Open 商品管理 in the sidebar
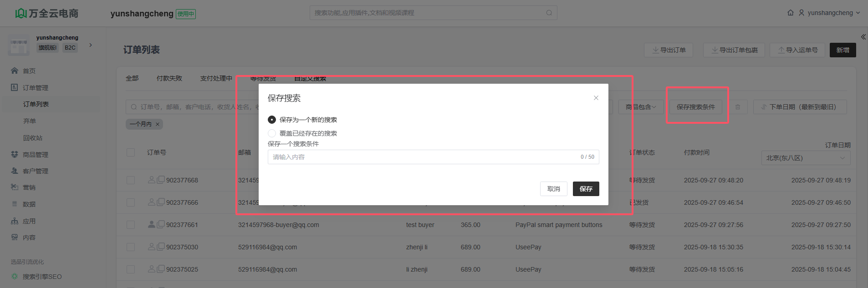Screen dimensions: 868x288 coord(36,155)
